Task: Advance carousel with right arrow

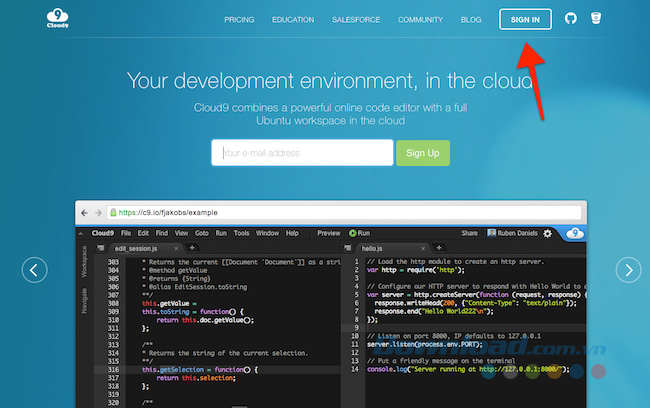Action: pyautogui.click(x=628, y=270)
